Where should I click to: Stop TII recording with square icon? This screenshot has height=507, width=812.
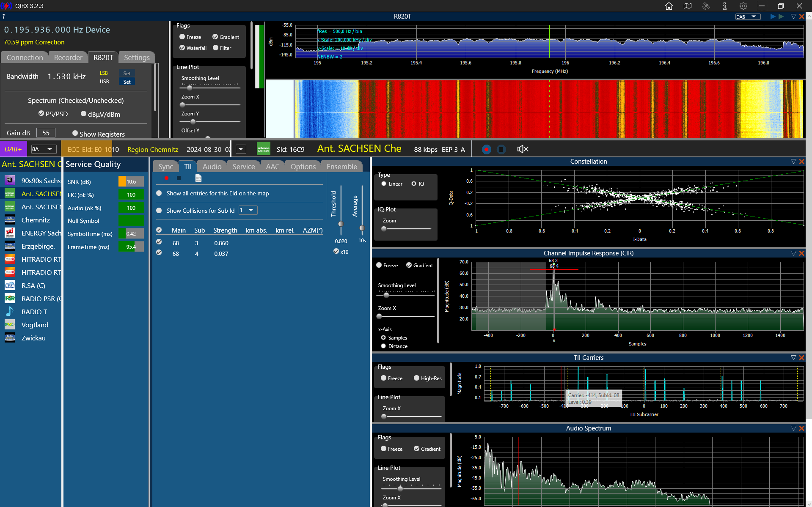(179, 178)
